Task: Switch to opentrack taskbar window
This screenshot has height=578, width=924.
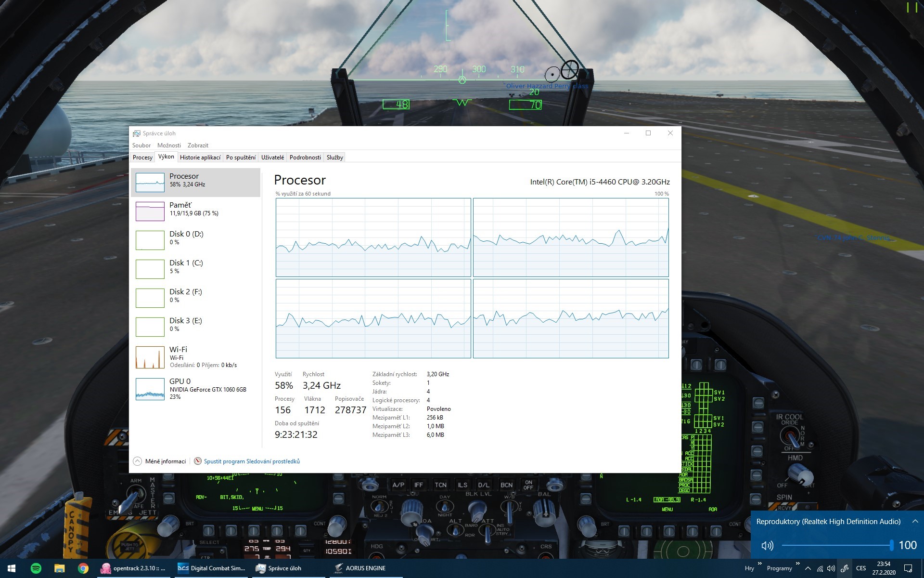Action: coord(133,568)
